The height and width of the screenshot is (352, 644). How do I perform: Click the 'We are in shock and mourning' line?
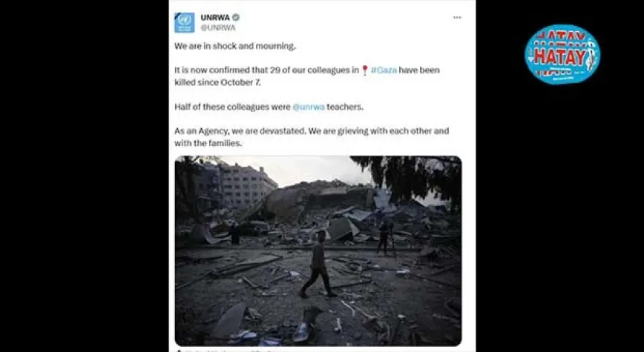coord(235,46)
